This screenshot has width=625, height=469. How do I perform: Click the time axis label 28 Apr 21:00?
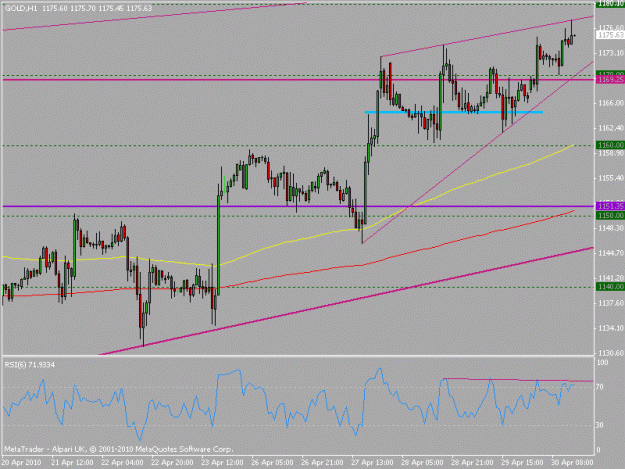[472, 463]
